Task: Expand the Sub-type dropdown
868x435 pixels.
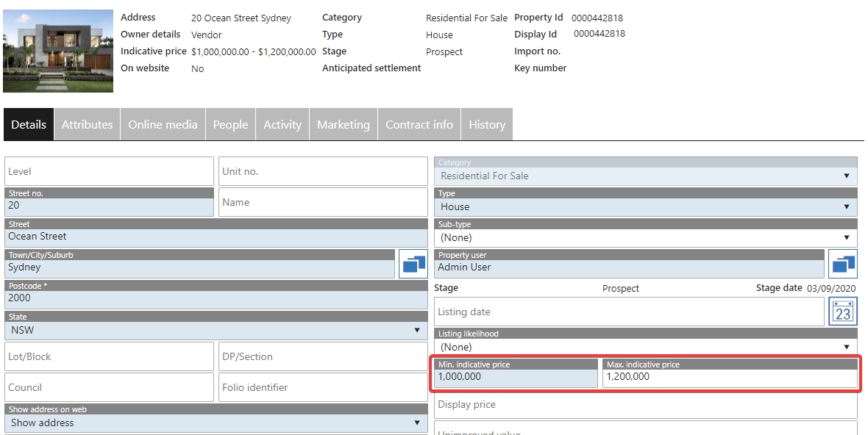Action: point(645,238)
